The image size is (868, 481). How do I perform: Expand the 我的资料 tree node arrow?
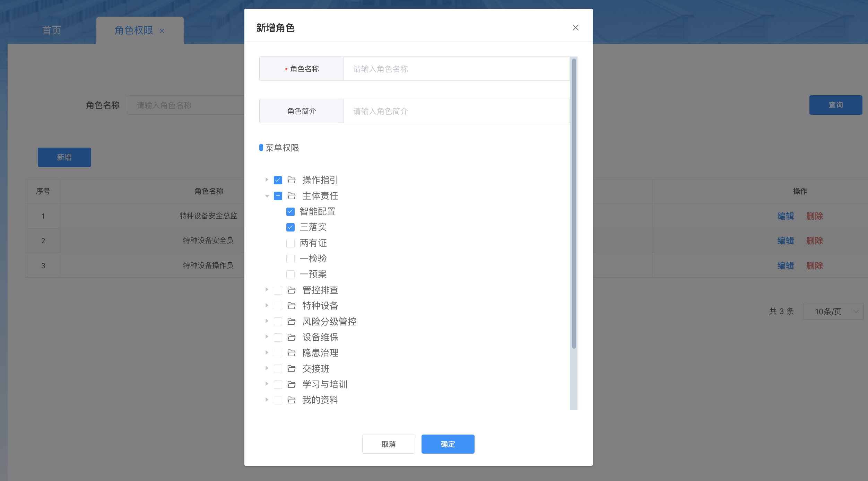pyautogui.click(x=267, y=400)
